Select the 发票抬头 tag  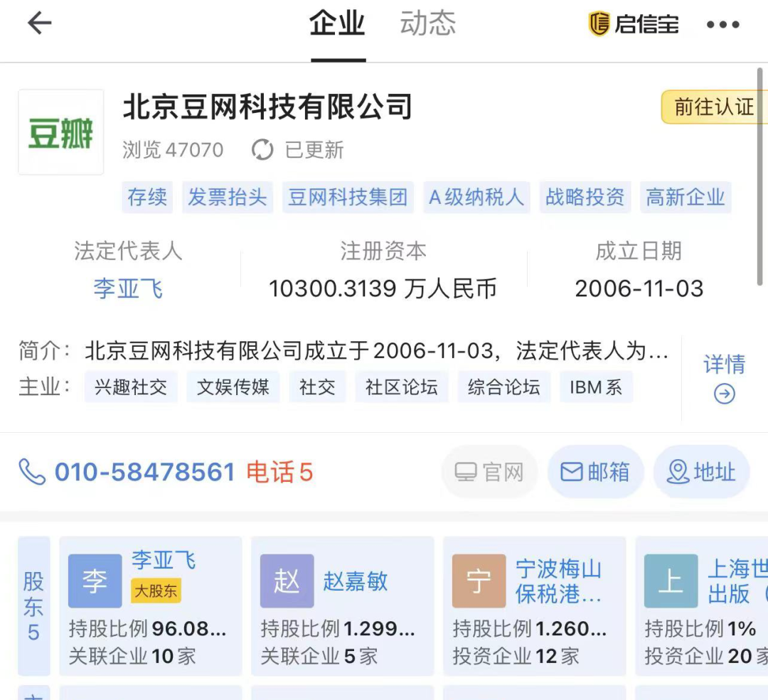point(228,198)
